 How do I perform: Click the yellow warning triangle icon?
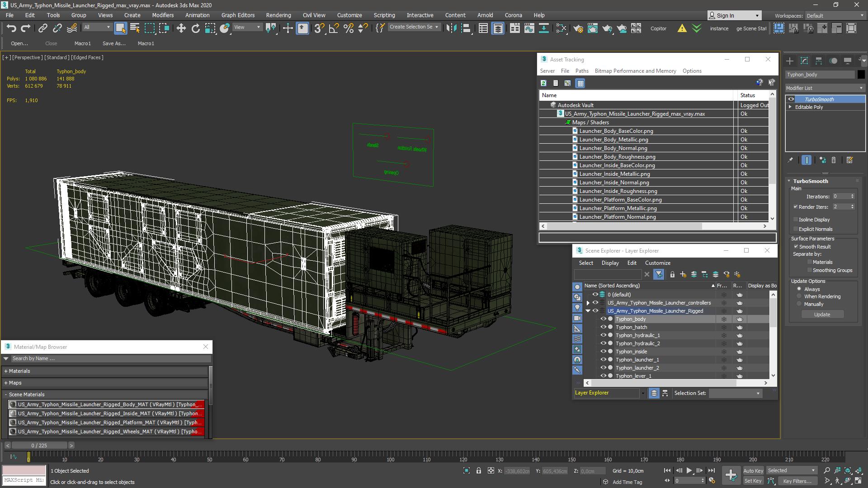682,28
